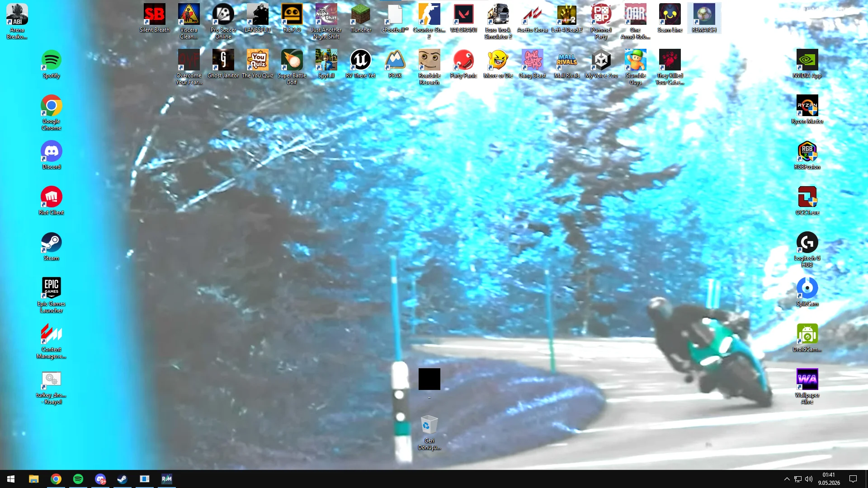This screenshot has height=488, width=868.
Task: Select the PEAK game icon
Action: (395, 64)
